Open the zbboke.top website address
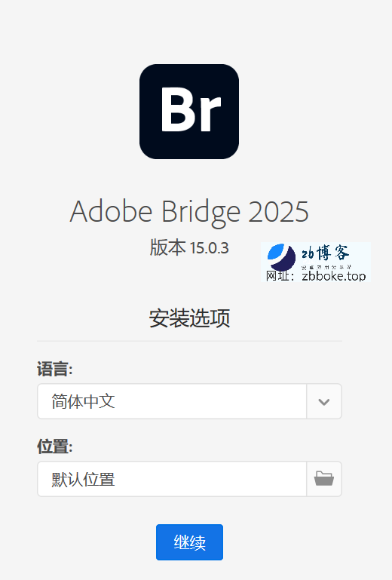This screenshot has height=580, width=392. tap(333, 276)
